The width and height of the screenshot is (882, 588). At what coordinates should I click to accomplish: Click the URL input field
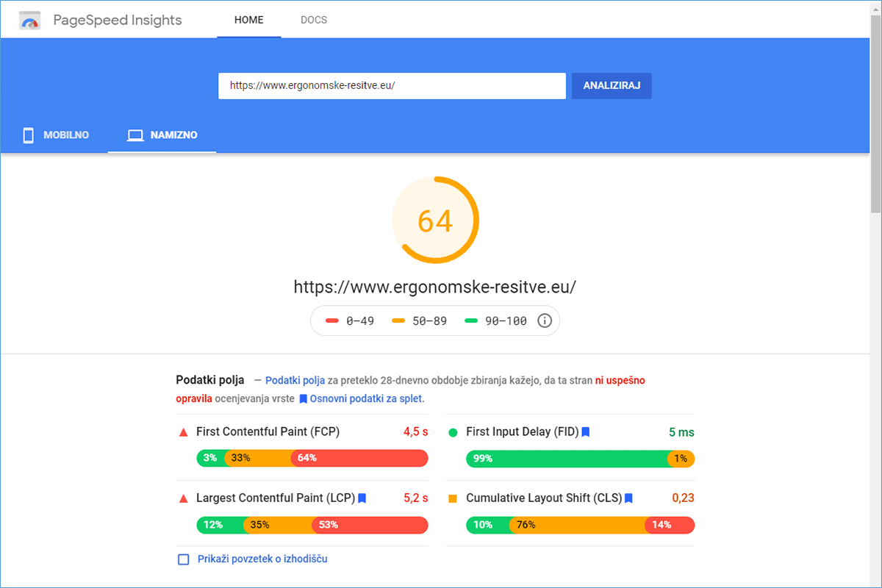[x=391, y=85]
